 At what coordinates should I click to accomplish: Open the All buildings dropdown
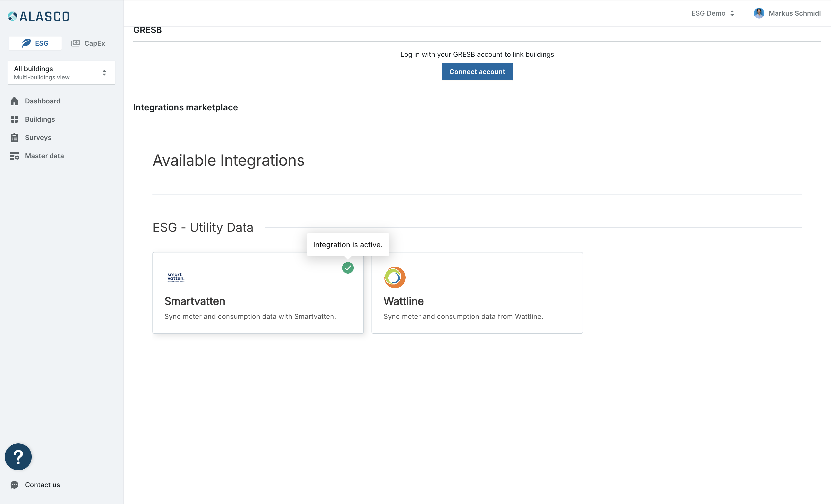click(x=61, y=73)
